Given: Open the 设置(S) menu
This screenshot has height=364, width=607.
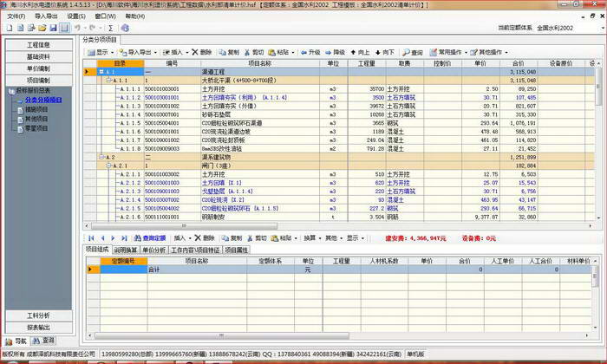Looking at the screenshot, I should click(76, 16).
